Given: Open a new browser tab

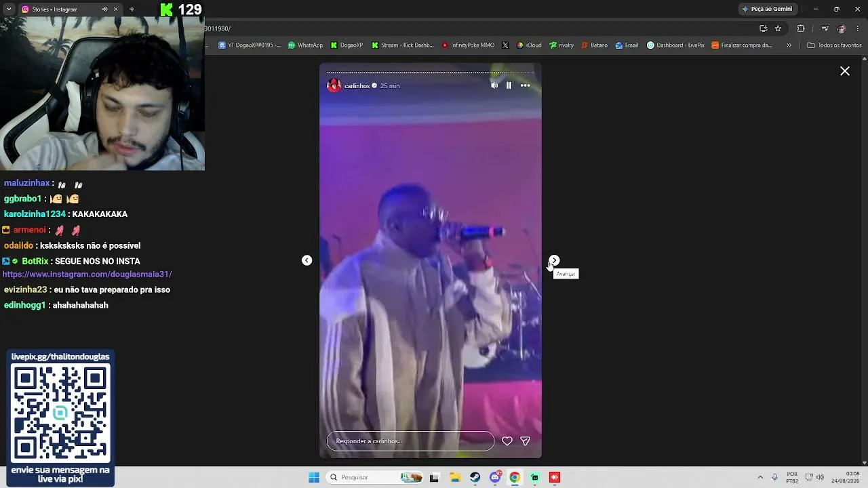Looking at the screenshot, I should tap(132, 9).
